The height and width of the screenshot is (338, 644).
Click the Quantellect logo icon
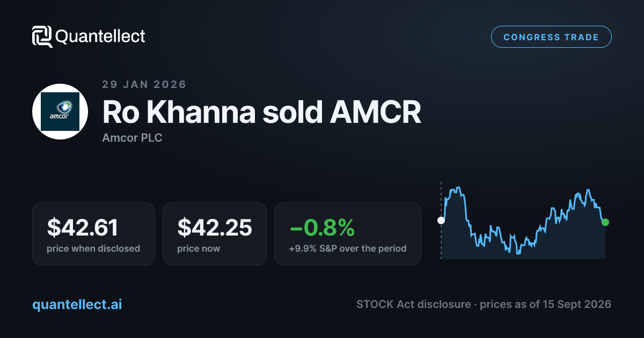click(42, 36)
